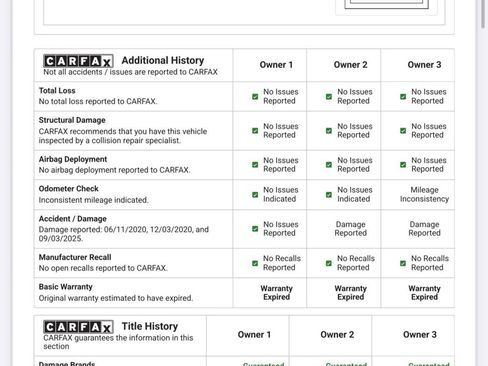The height and width of the screenshot is (366, 488).
Task: Click Owner 2 Airbag Deployment check mark
Action: 329,165
